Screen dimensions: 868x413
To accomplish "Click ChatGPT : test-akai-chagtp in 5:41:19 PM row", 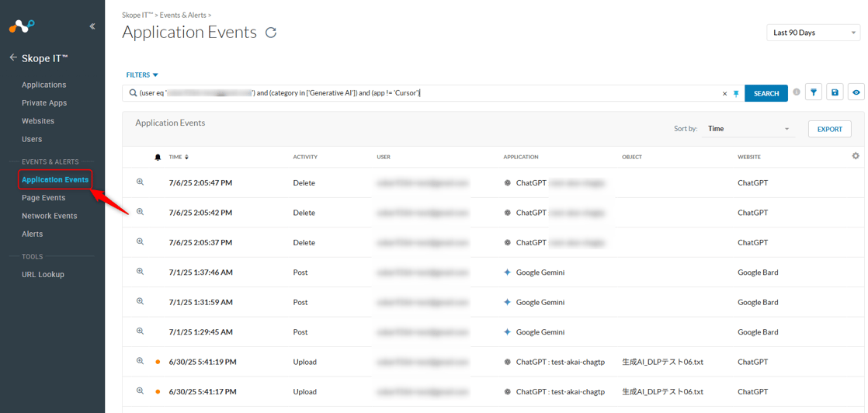I will pos(561,362).
